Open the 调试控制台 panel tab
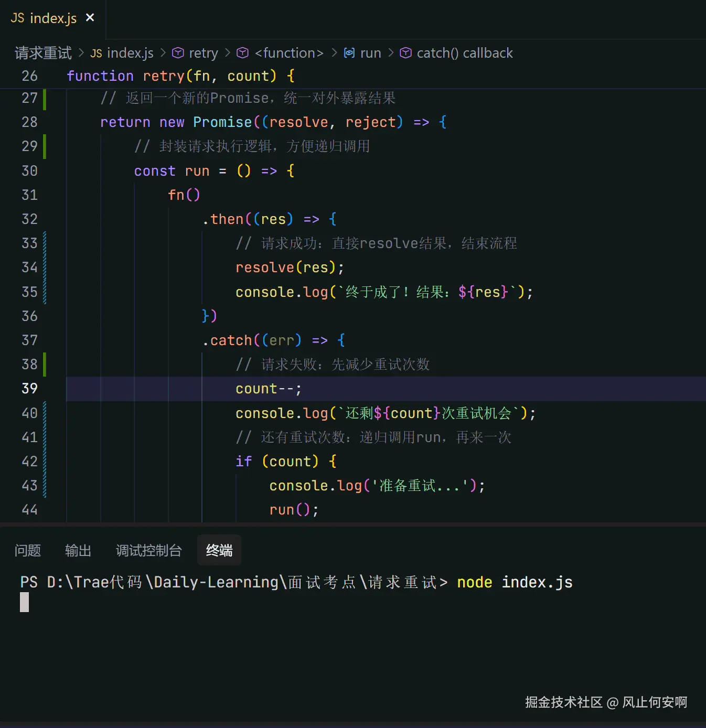The height and width of the screenshot is (728, 706). point(148,550)
